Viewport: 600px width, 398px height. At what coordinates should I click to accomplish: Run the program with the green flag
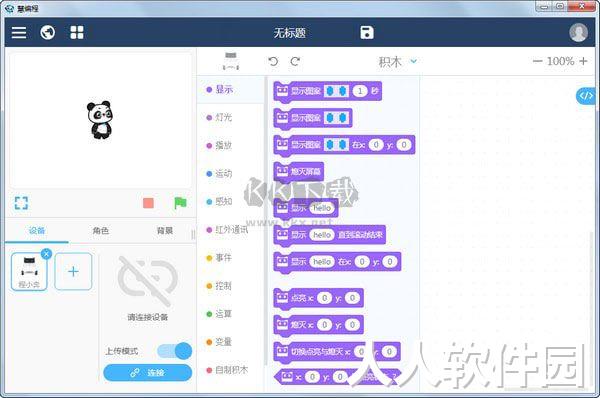(x=180, y=203)
